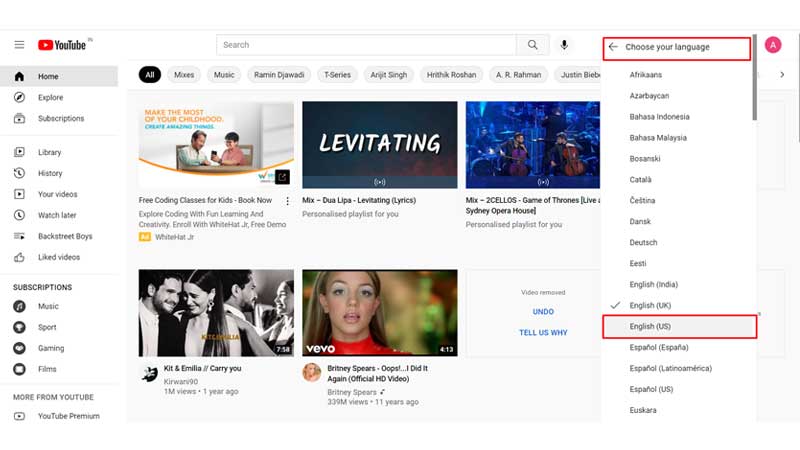Show next filter chips arrow
The height and width of the screenshot is (450, 800).
pos(782,74)
